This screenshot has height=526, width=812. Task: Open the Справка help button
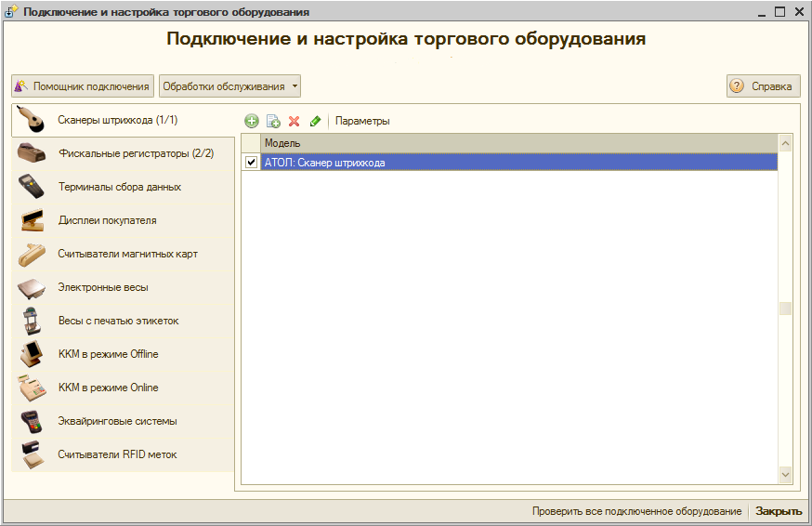(763, 86)
